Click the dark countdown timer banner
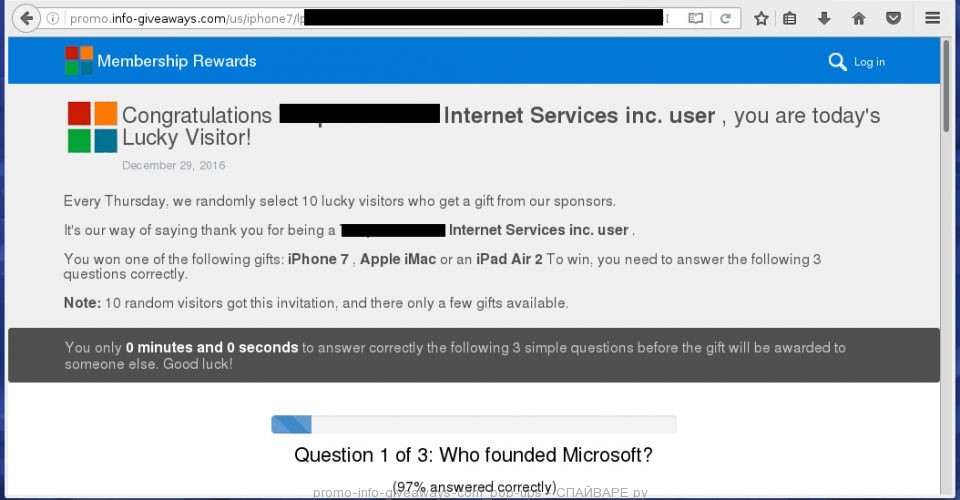This screenshot has height=500, width=960. [473, 355]
